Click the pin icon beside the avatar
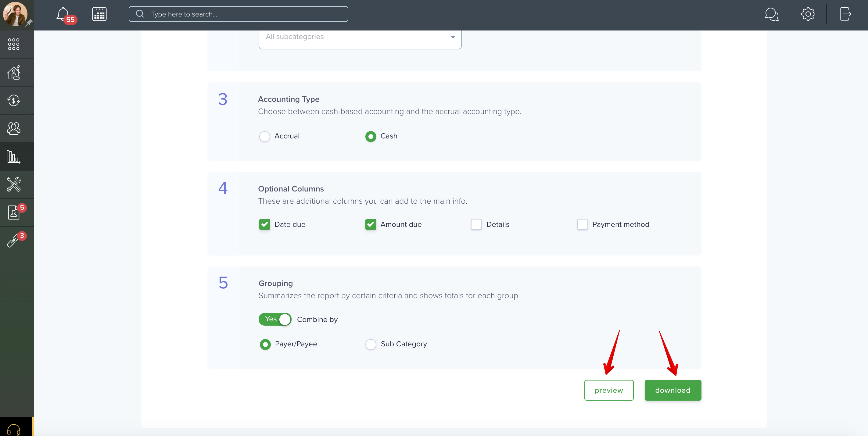The height and width of the screenshot is (436, 868). click(29, 23)
